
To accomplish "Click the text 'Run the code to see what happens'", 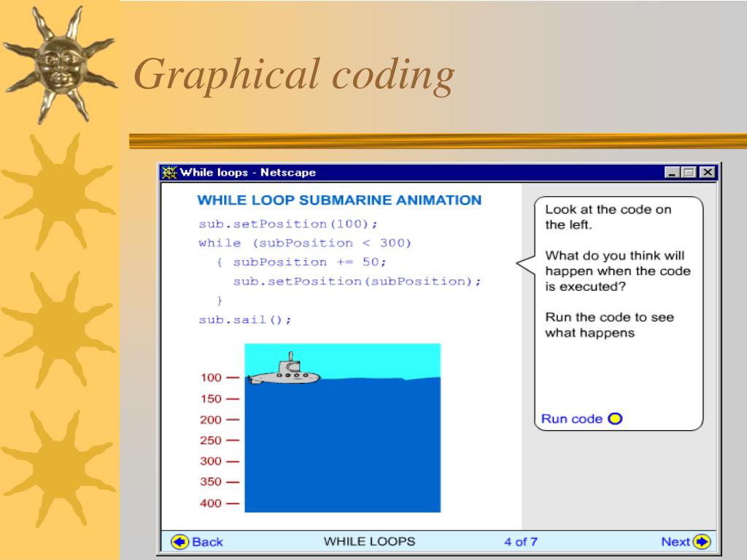I will 609,324.
